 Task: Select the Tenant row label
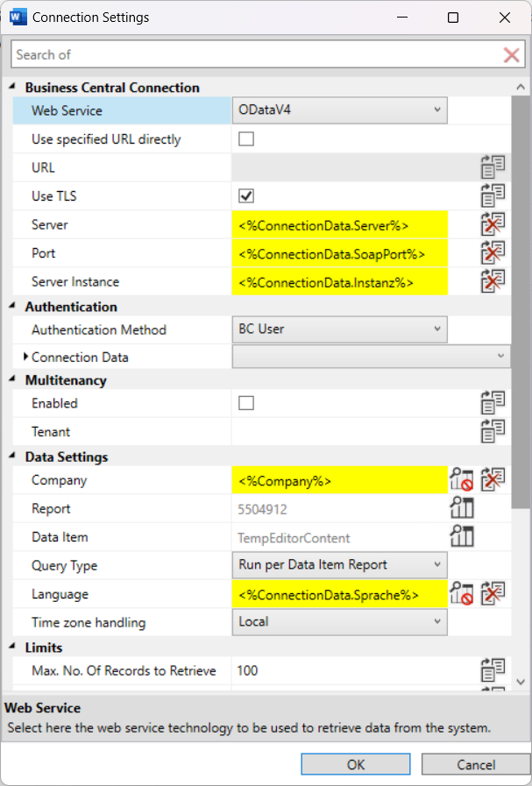(51, 432)
